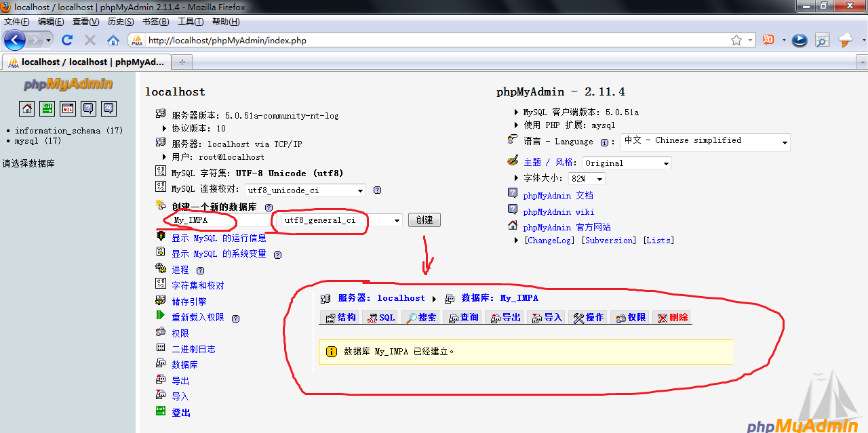Open the 书签 menu
This screenshot has height=433, width=868.
click(x=156, y=22)
